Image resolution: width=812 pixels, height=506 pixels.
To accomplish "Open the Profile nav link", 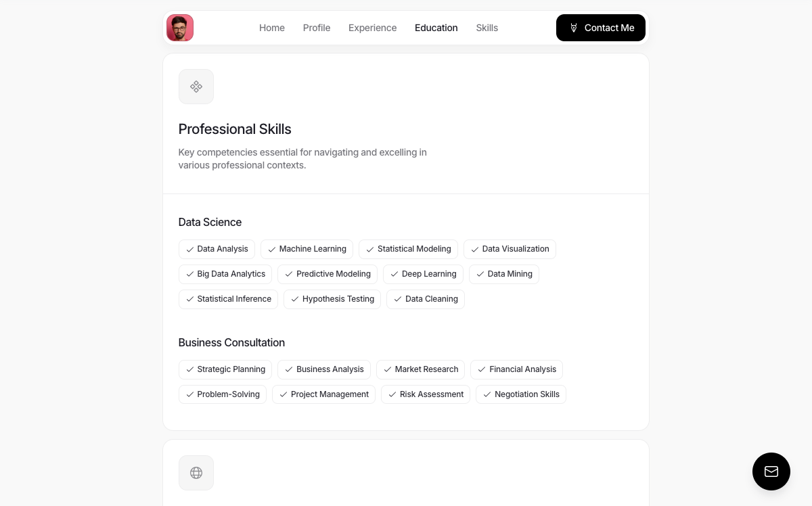I will click(x=317, y=28).
